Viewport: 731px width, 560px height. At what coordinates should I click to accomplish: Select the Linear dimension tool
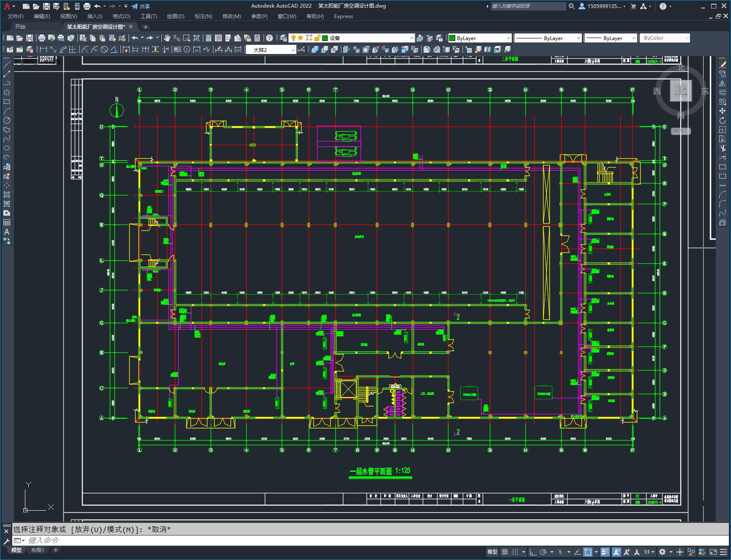pos(43,50)
